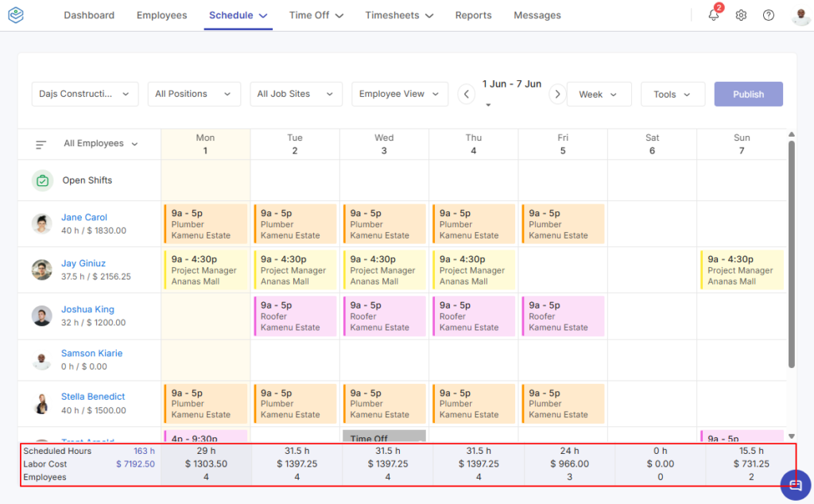Image resolution: width=814 pixels, height=504 pixels.
Task: Click Stella Benedict's avatar
Action: pos(41,403)
